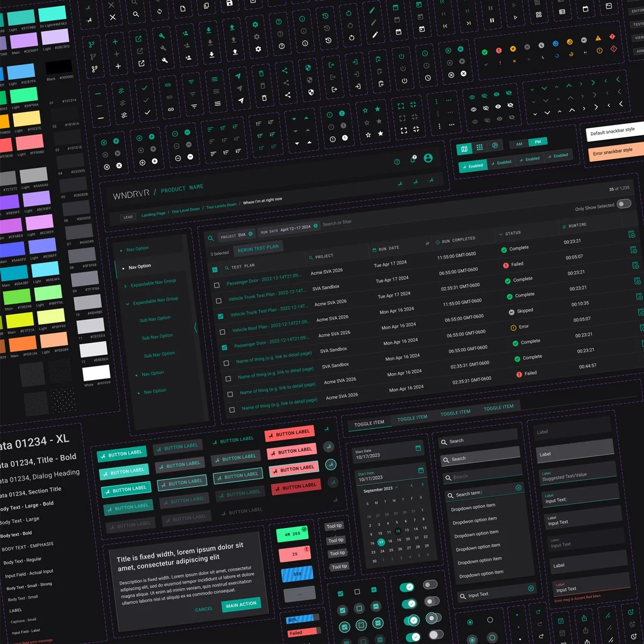Viewport: 644px width, 644px height.
Task: Go to previous month in calendar
Action: pos(412,486)
